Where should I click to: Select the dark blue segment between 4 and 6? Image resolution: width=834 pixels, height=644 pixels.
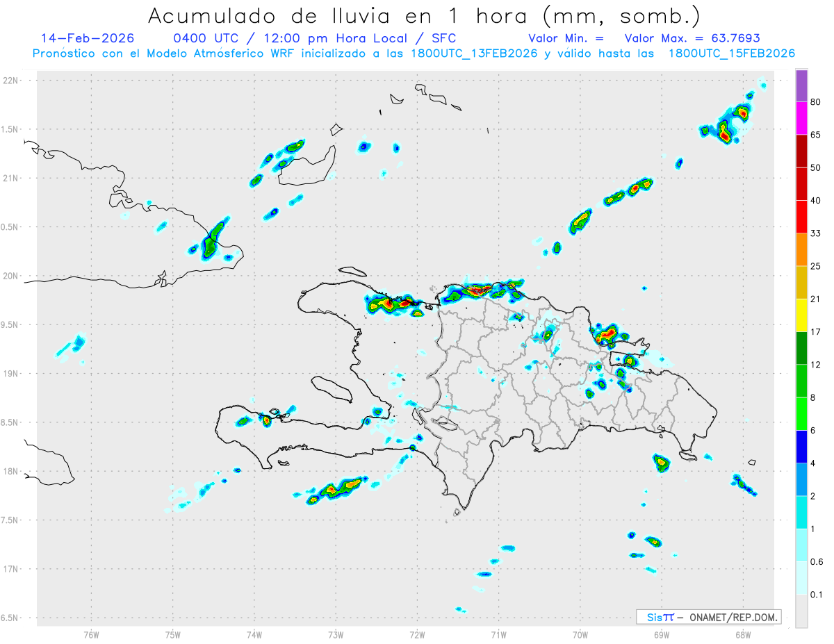[801, 447]
